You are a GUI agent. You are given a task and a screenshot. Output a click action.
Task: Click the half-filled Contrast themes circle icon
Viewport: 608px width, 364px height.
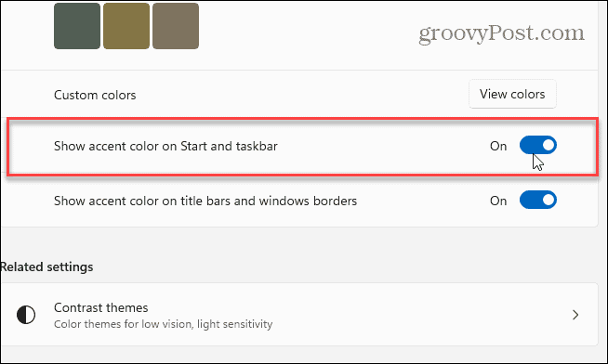click(26, 315)
